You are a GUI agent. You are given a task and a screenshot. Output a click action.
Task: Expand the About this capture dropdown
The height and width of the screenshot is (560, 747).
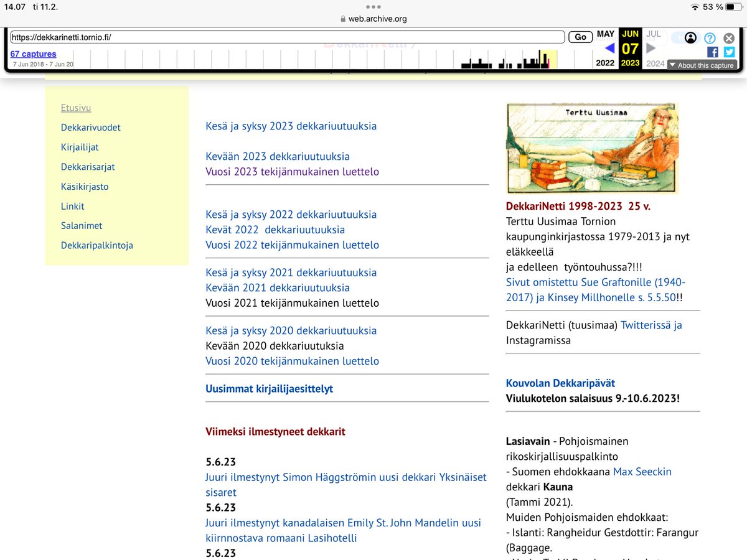(702, 65)
